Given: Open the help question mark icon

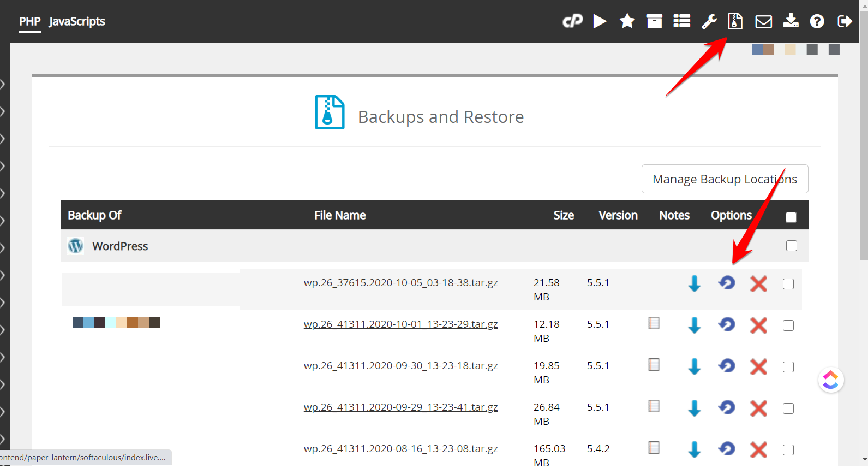Looking at the screenshot, I should click(x=817, y=21).
